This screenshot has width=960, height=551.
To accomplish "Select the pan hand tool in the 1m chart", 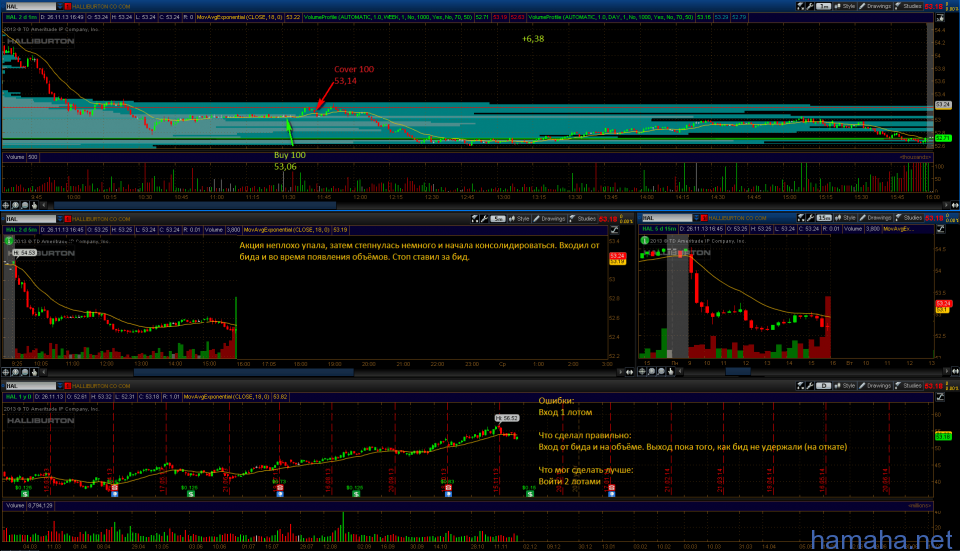I will click(x=34, y=205).
